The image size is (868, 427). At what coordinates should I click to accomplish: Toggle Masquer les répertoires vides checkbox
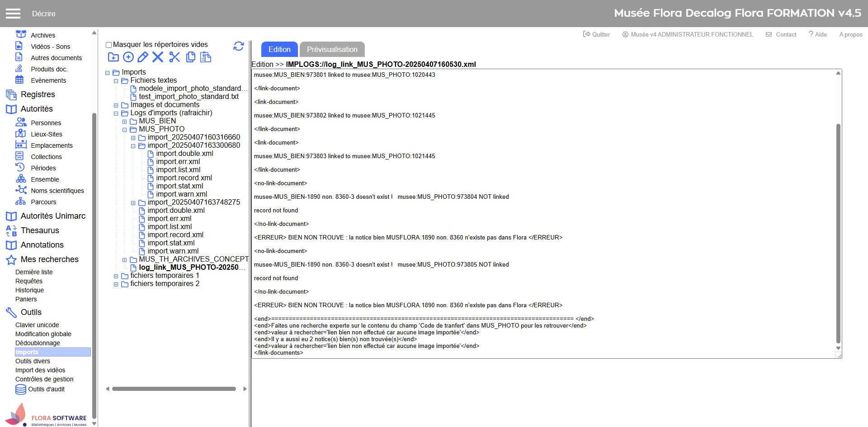point(108,45)
